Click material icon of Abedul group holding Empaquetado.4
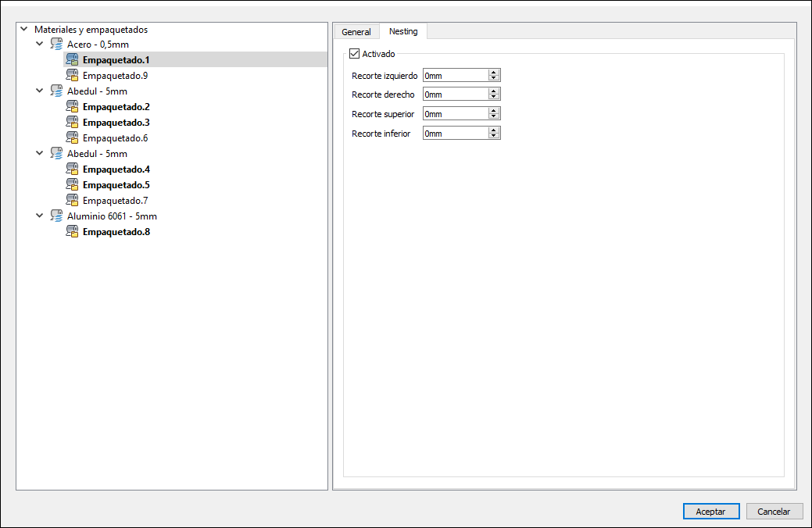The height and width of the screenshot is (528, 812). [x=56, y=153]
